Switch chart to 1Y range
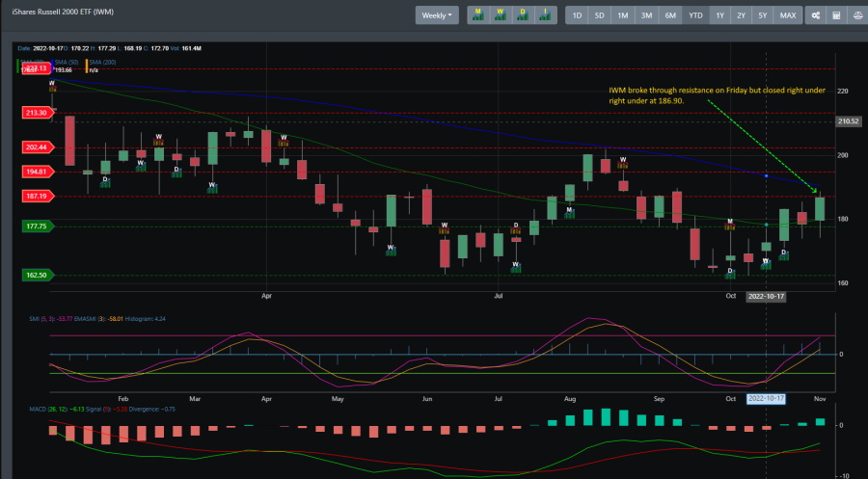The height and width of the screenshot is (479, 868). coord(719,15)
